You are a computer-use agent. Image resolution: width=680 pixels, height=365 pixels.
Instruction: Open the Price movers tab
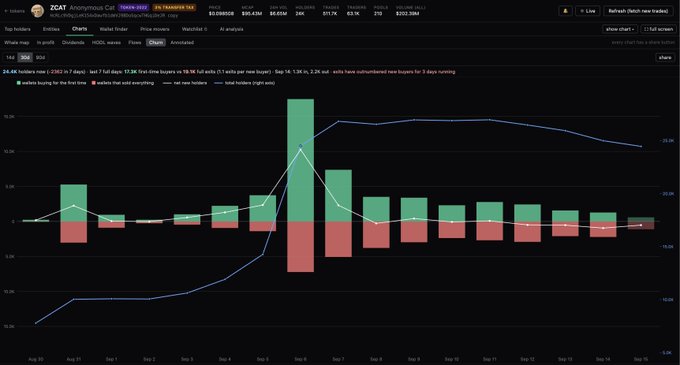tap(155, 29)
